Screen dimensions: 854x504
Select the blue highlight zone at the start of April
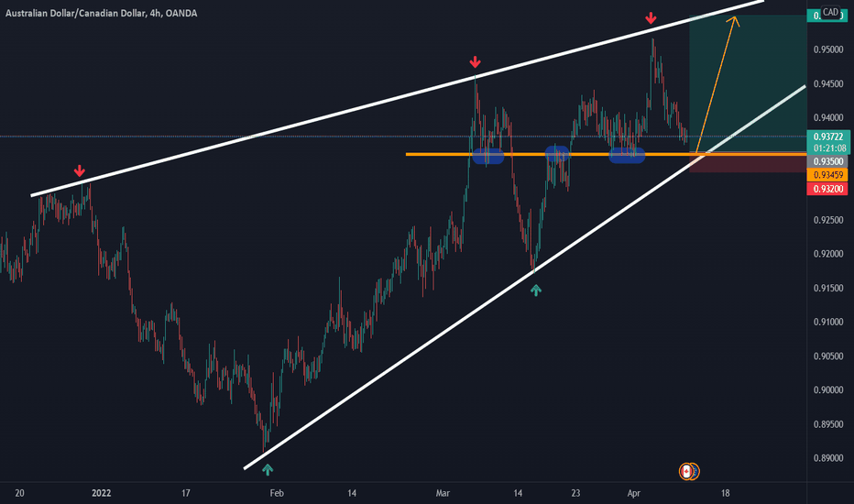(627, 156)
